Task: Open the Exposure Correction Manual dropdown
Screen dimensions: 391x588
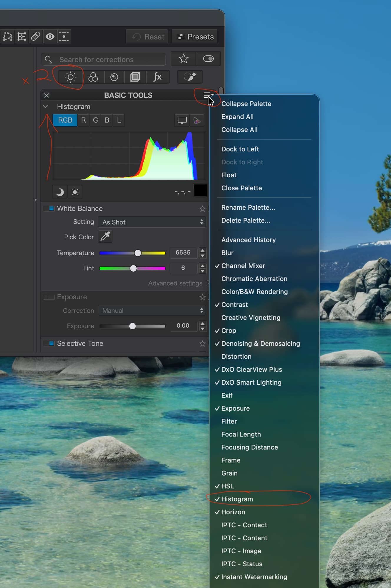Action: tap(152, 310)
